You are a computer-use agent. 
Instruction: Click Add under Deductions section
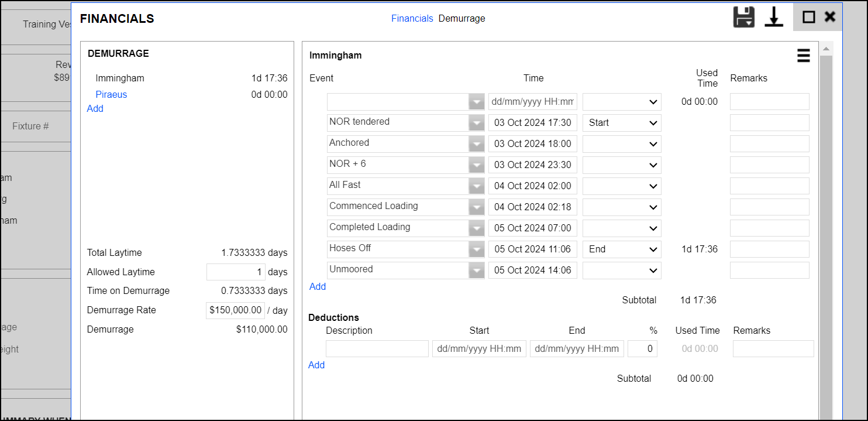pyautogui.click(x=316, y=365)
